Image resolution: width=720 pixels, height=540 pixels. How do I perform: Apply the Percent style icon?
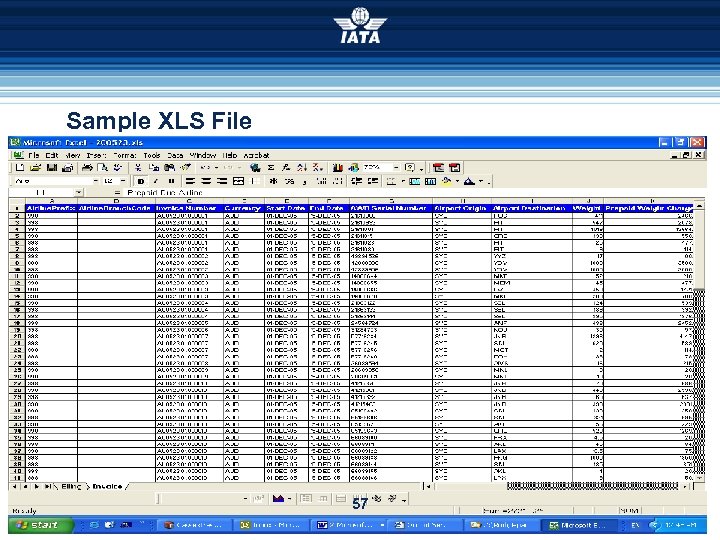(289, 181)
